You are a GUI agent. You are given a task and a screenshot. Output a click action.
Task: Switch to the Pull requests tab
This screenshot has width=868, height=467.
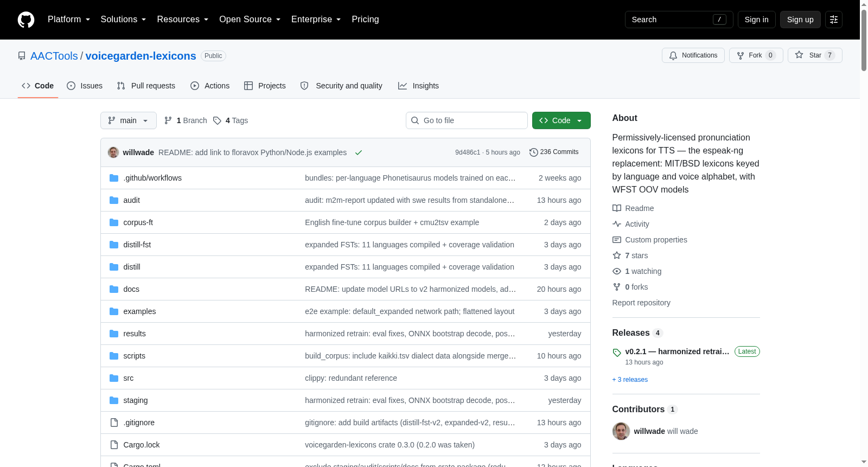pyautogui.click(x=146, y=86)
